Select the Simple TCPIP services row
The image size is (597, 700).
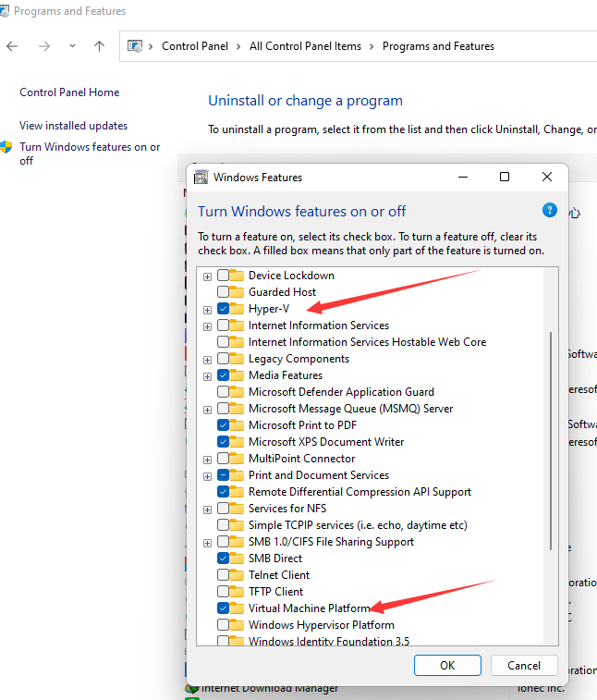point(358,525)
